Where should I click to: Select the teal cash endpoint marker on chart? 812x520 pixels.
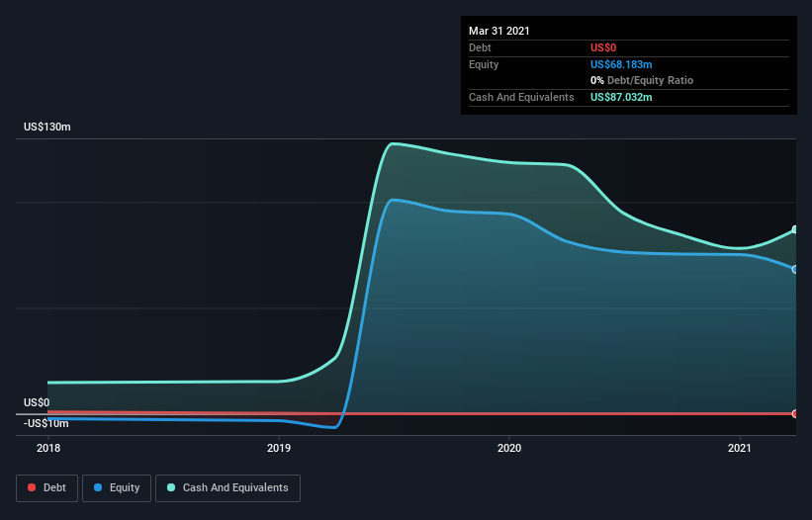pyautogui.click(x=795, y=229)
